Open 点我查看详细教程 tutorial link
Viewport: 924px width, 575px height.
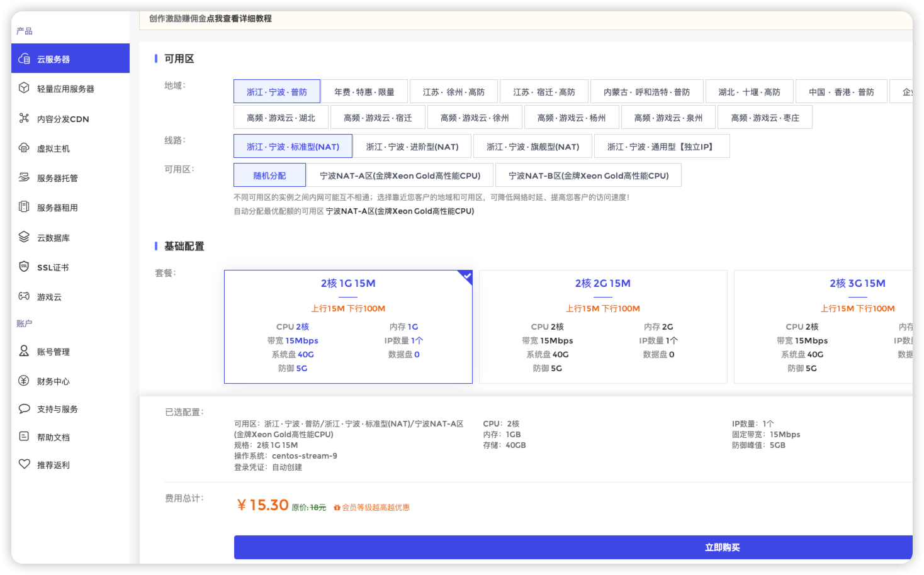[239, 18]
